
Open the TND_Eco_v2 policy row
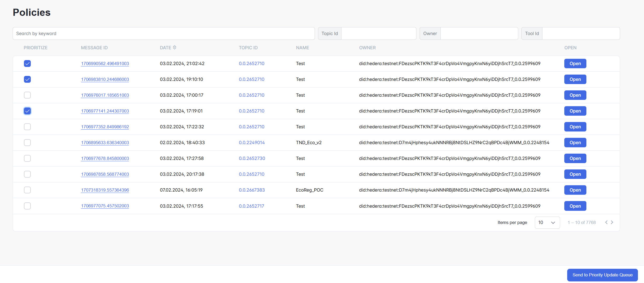tap(575, 143)
